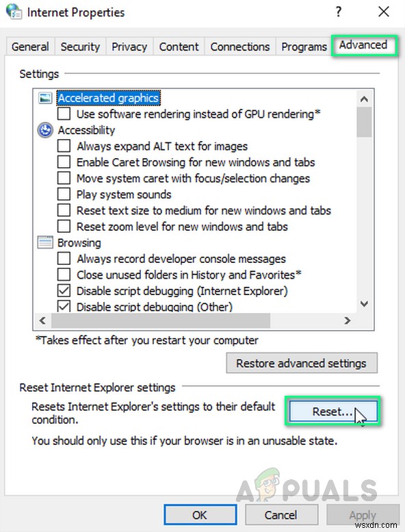Viewport: 405px width, 532px height.
Task: Select the Accelerated graphics category icon
Action: pos(45,98)
